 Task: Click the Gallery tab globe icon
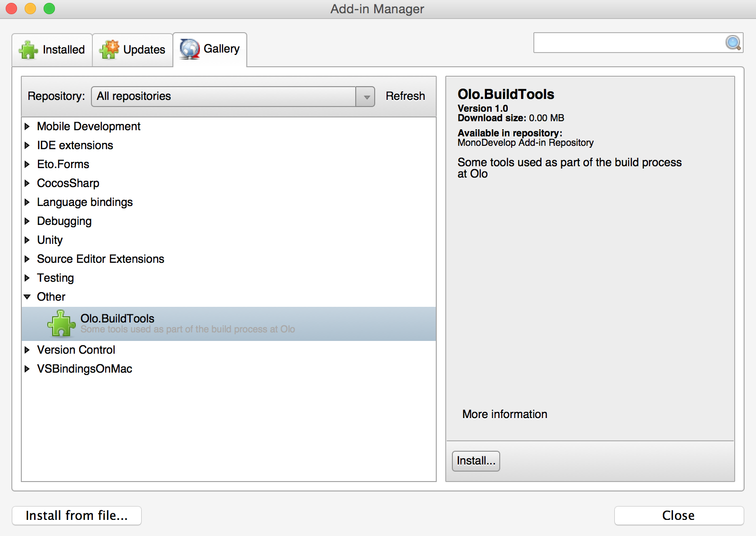point(190,49)
